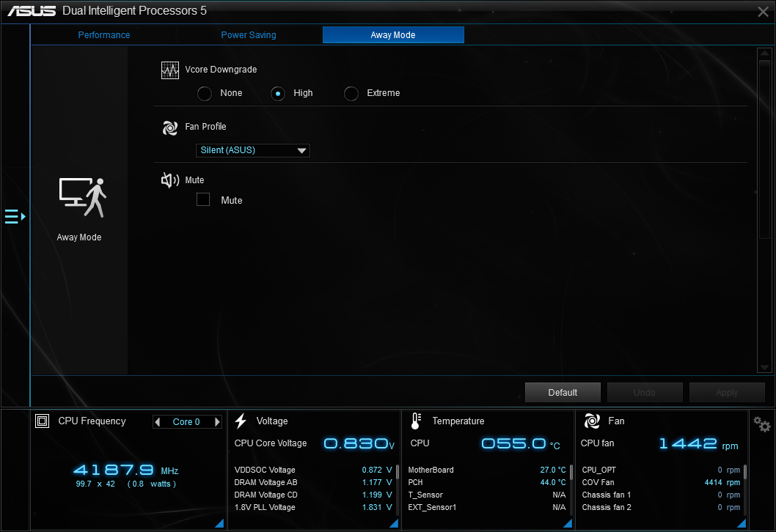
Task: Click the Fan Profile fan icon
Action: [x=169, y=128]
